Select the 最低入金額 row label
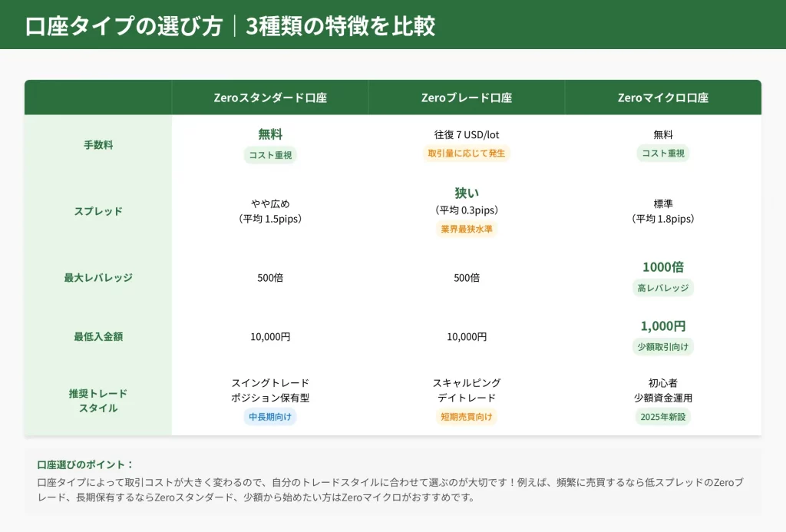The height and width of the screenshot is (532, 786). (98, 336)
